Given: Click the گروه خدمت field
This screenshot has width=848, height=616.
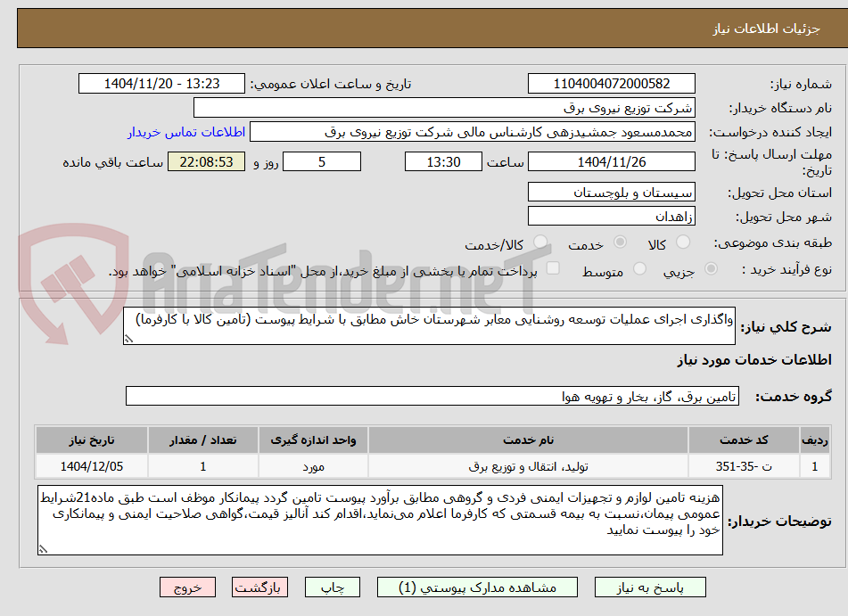Looking at the screenshot, I should pos(432,397).
